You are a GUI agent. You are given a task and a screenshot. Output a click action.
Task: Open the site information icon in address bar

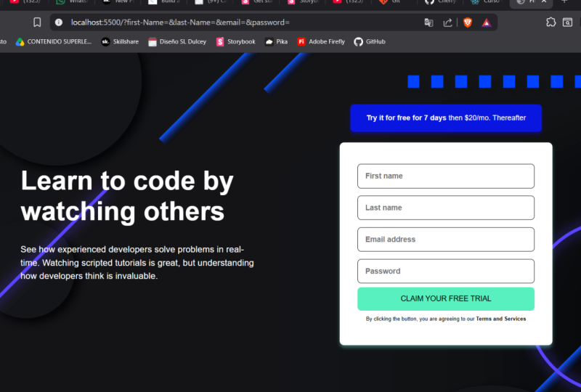pos(59,23)
